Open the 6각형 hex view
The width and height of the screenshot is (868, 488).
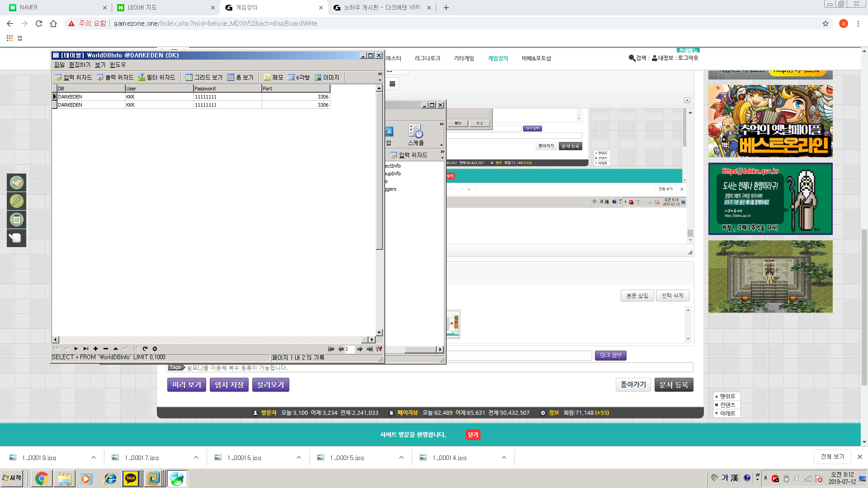299,77
